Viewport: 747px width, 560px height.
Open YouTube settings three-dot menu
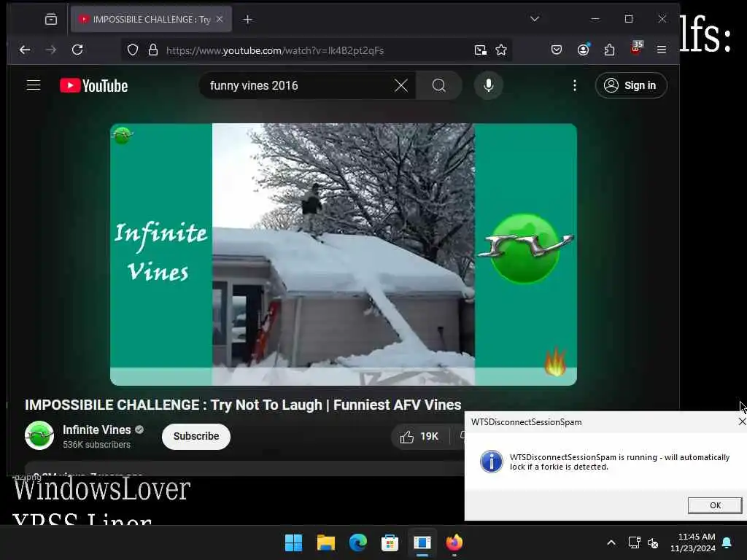click(575, 85)
